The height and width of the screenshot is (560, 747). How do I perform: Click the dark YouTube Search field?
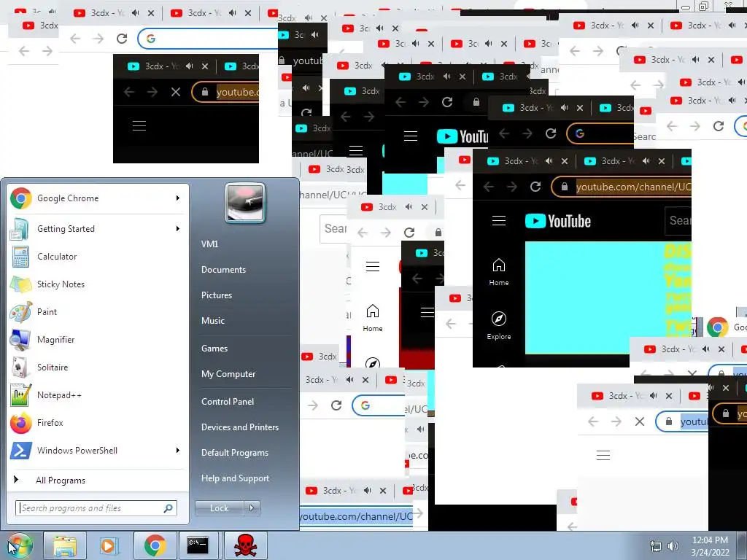click(678, 221)
